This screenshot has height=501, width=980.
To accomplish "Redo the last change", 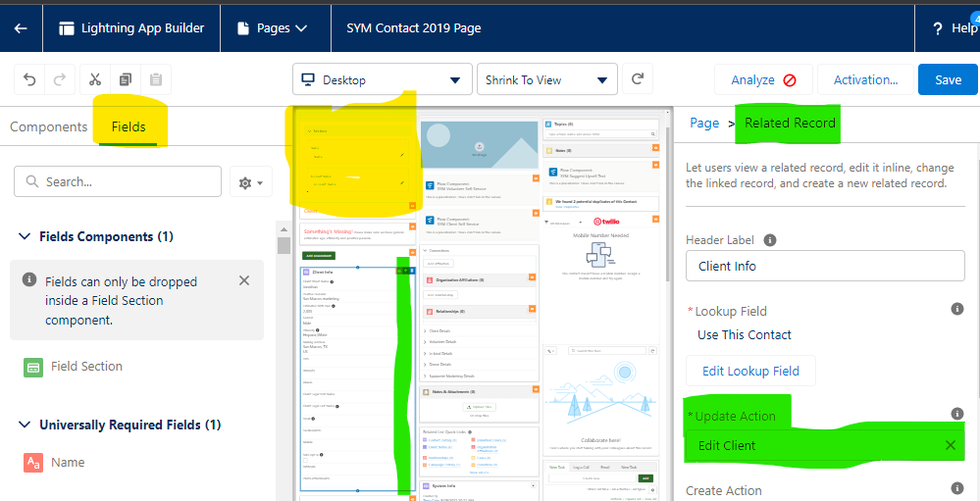I will [x=60, y=79].
